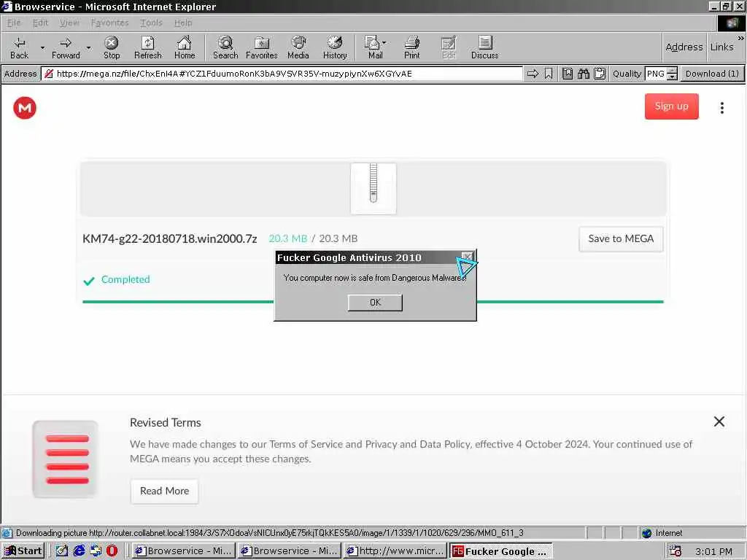Screen dimensions: 747x560
Task: Go to the Home page
Action: [x=185, y=47]
